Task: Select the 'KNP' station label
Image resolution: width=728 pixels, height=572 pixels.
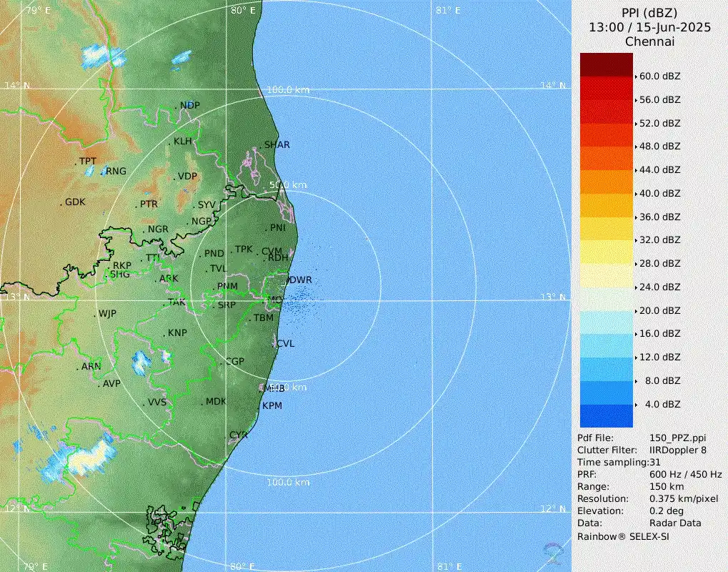Action: (x=177, y=333)
